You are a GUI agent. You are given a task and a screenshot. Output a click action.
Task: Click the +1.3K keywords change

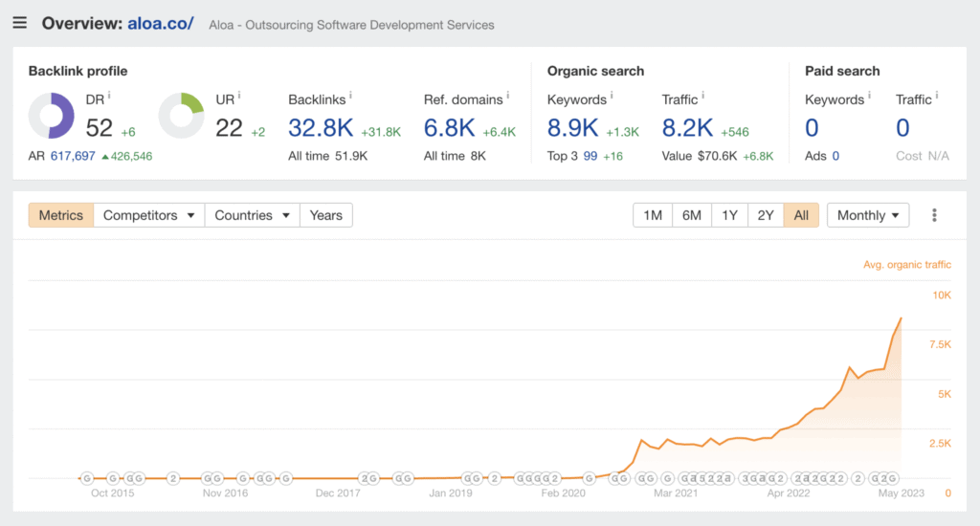pyautogui.click(x=622, y=132)
